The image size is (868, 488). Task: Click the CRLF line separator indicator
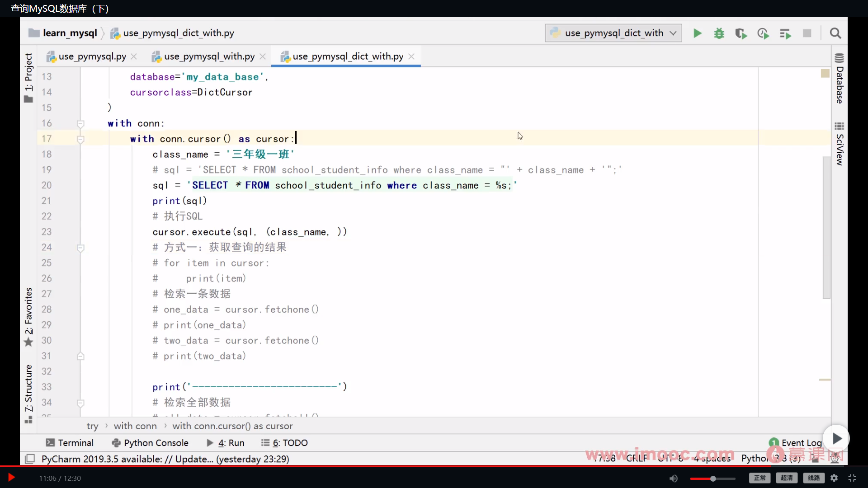pyautogui.click(x=637, y=458)
